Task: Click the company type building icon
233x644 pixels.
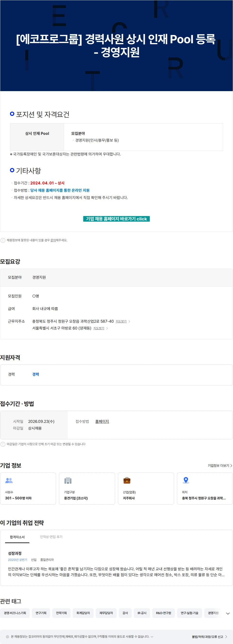Action: pos(68,480)
